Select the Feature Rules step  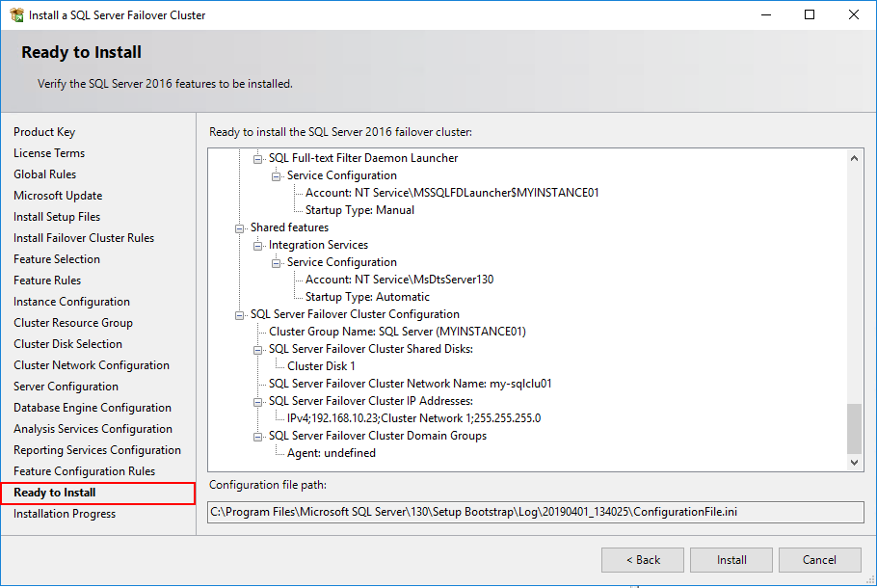(47, 281)
